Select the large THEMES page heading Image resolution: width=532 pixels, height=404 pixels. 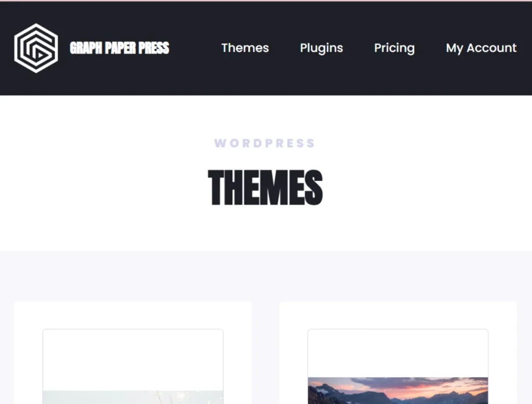[265, 187]
